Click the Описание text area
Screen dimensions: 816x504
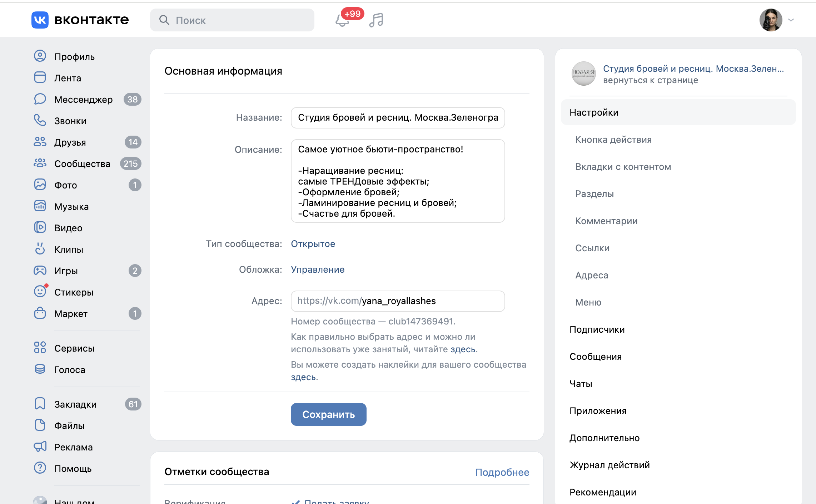point(398,181)
